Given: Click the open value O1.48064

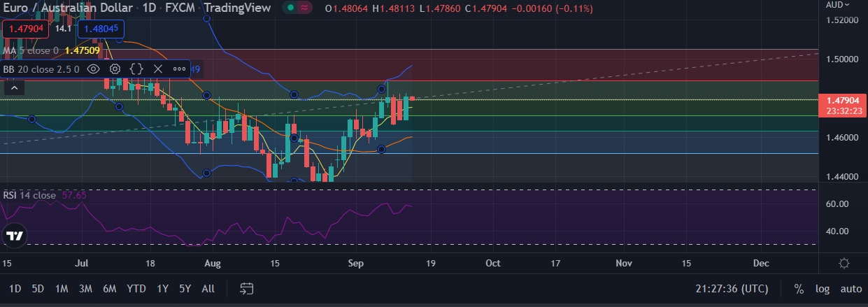Looking at the screenshot, I should point(348,9).
